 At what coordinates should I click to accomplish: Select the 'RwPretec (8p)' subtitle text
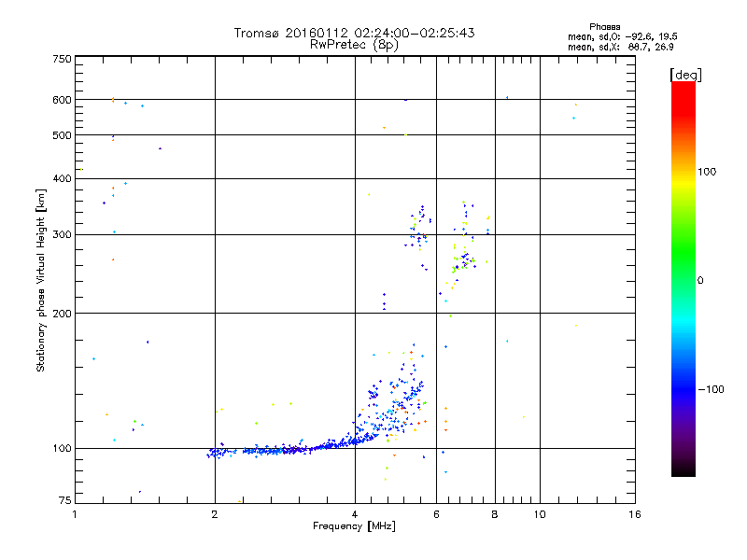(354, 45)
